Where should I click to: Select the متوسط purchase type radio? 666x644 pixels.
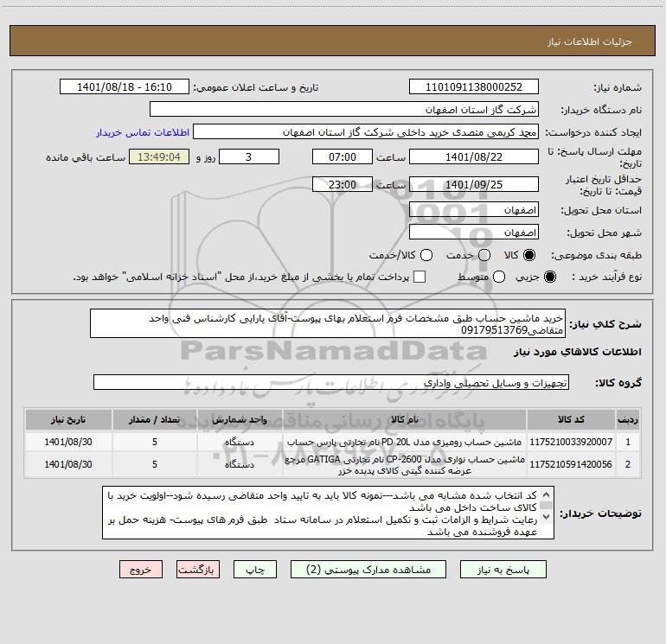(499, 277)
